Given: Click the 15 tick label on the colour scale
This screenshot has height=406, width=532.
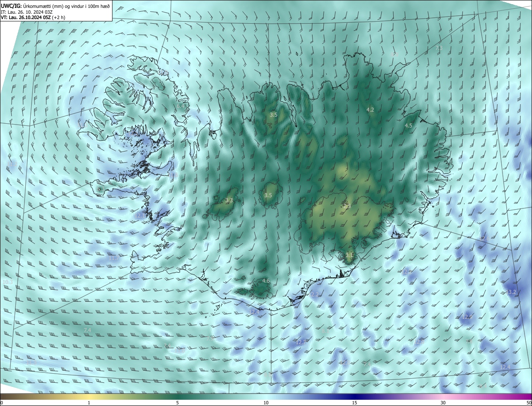Looking at the screenshot, I should pos(355,403).
